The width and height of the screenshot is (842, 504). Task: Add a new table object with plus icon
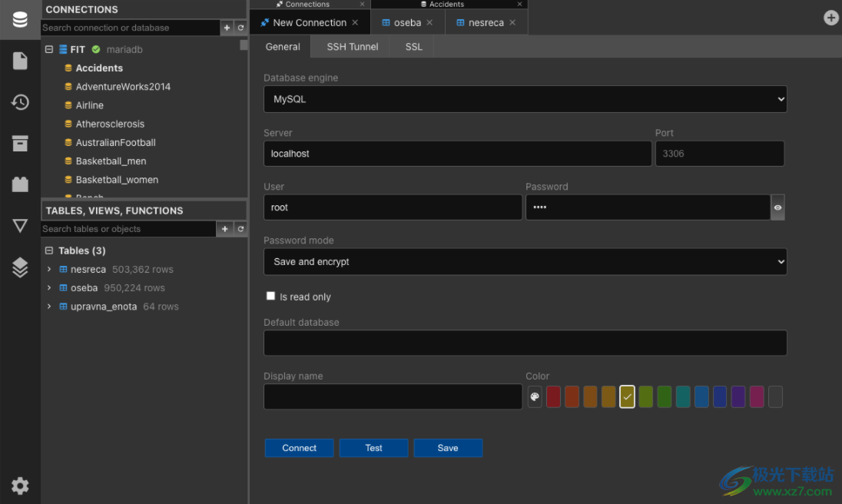pyautogui.click(x=224, y=229)
